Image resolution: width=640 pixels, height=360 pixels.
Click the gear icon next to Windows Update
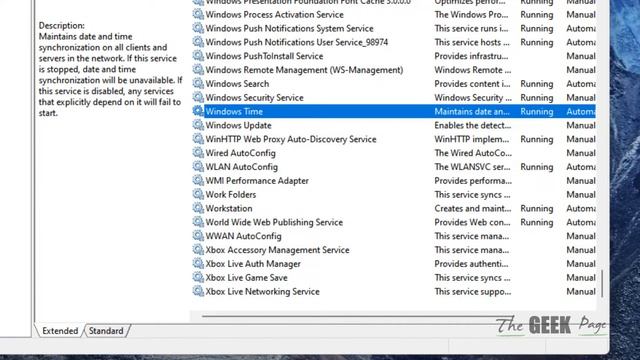198,125
